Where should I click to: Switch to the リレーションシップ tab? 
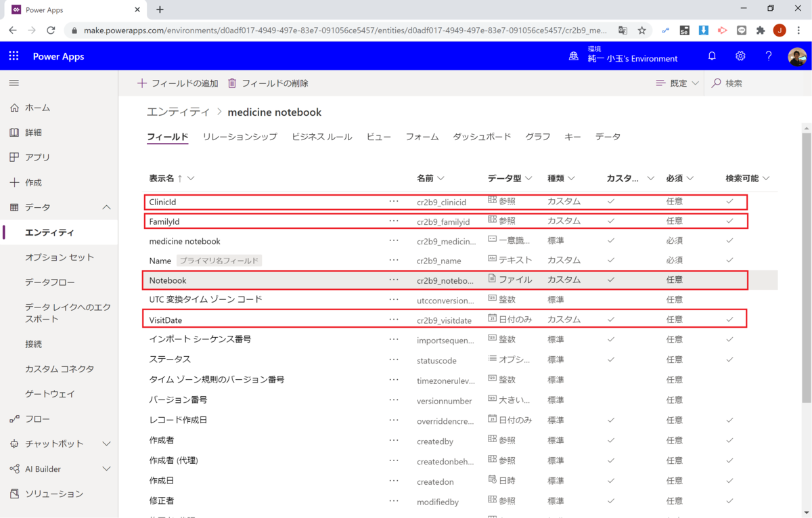click(x=240, y=136)
